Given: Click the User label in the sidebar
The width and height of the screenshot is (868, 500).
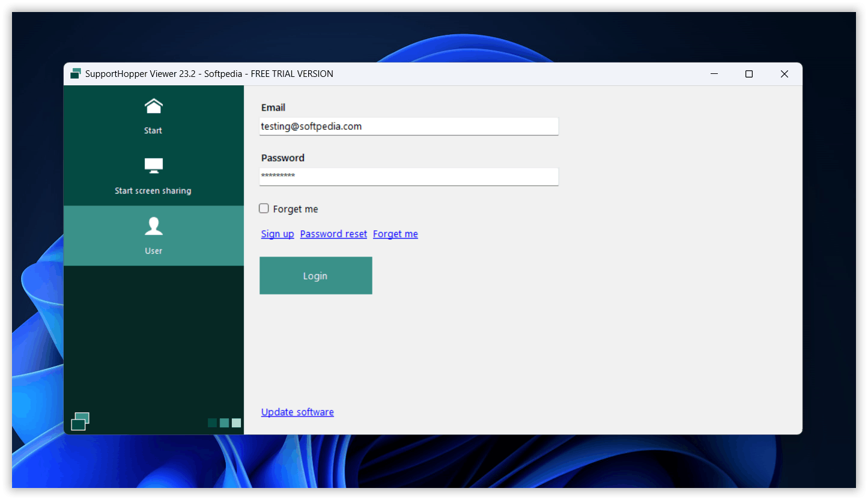Looking at the screenshot, I should [x=153, y=251].
